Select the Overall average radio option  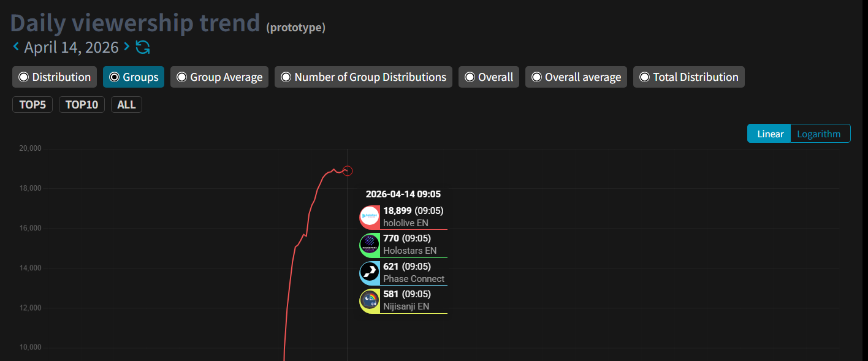(576, 77)
